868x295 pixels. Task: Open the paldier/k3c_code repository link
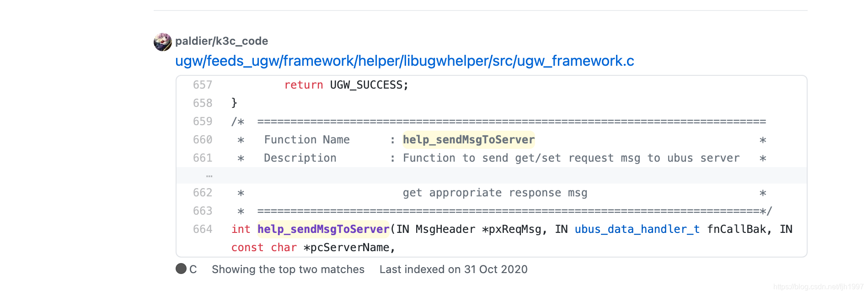tap(222, 41)
